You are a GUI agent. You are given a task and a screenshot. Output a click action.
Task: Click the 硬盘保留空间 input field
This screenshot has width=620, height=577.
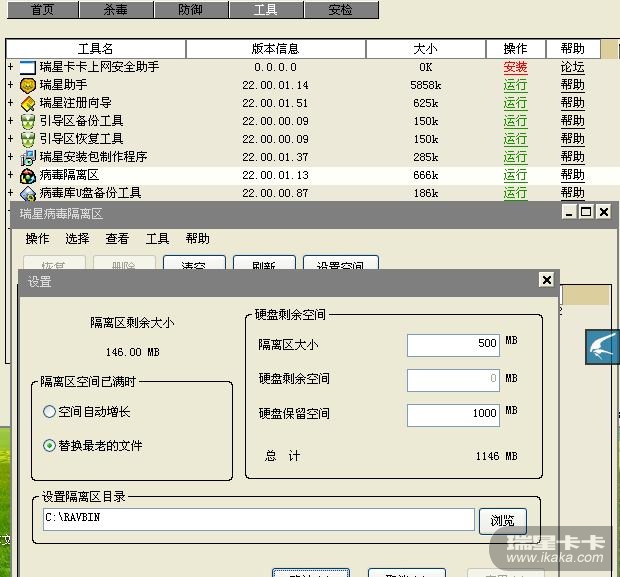(x=453, y=415)
